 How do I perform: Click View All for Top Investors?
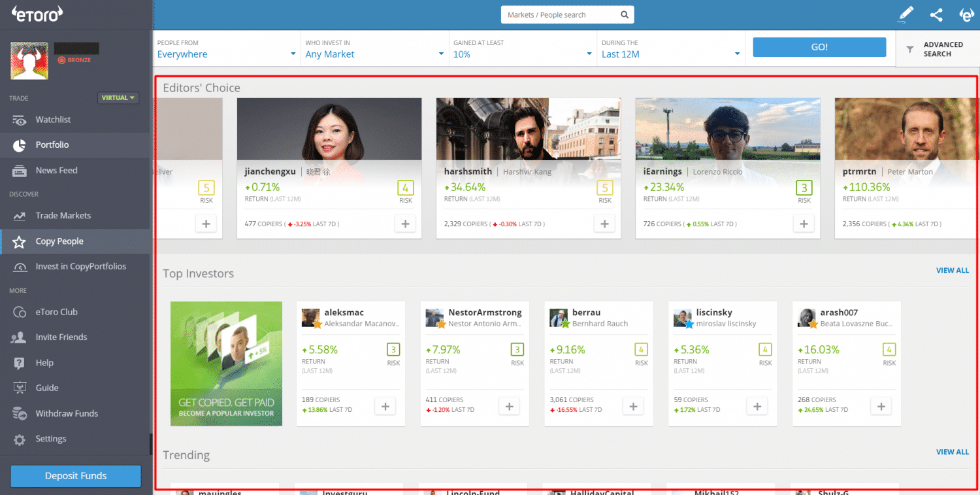click(952, 271)
